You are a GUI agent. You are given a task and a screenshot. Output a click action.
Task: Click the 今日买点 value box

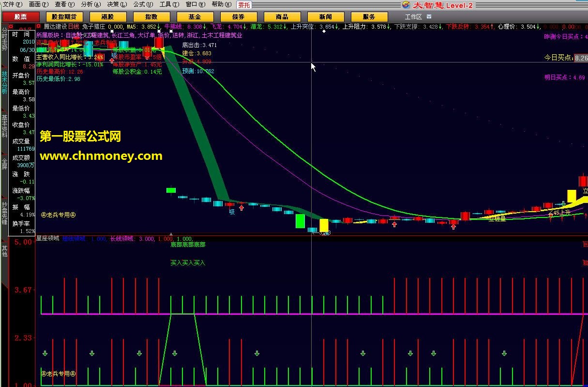pos(581,58)
